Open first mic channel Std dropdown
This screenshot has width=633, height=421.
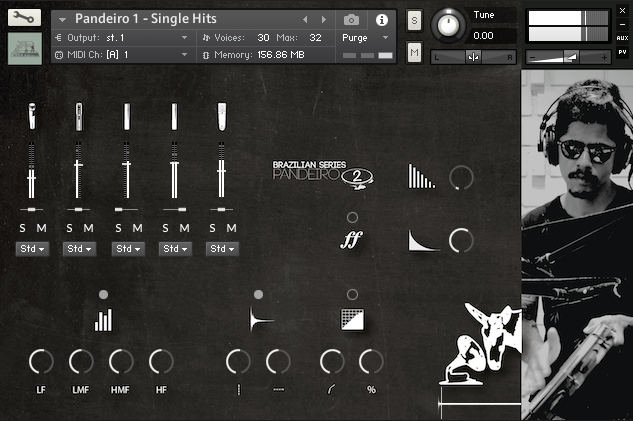[x=32, y=249]
